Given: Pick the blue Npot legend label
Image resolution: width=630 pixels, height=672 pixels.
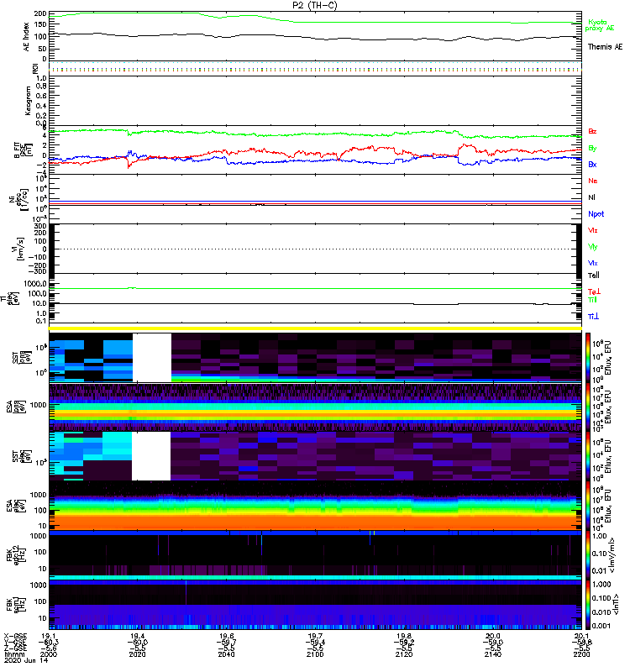Looking at the screenshot, I should [x=596, y=214].
